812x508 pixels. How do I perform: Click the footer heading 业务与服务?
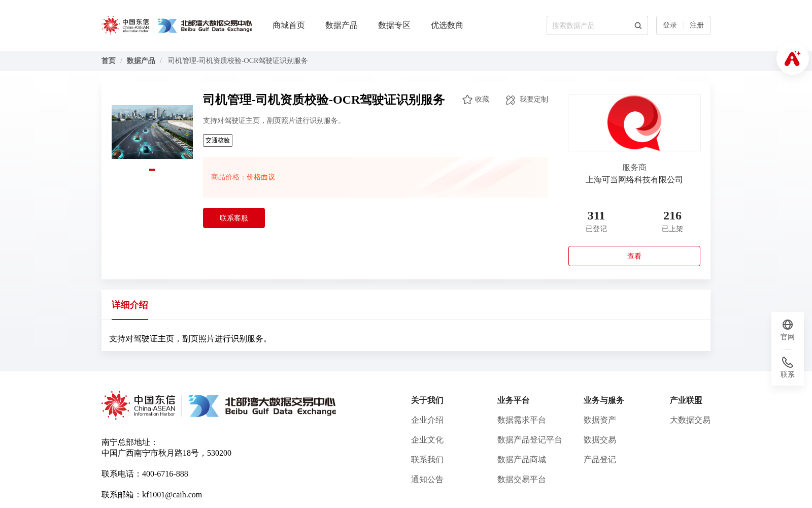coord(604,400)
